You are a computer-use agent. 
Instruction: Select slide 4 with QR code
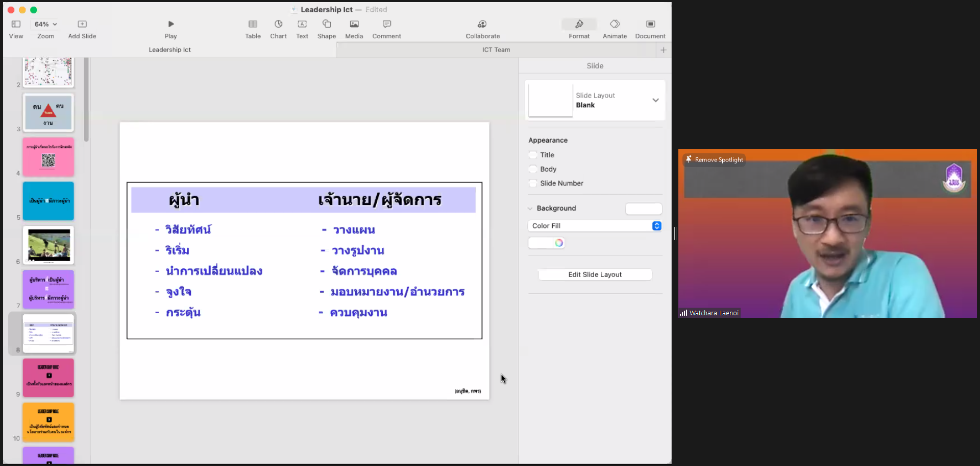pyautogui.click(x=48, y=157)
